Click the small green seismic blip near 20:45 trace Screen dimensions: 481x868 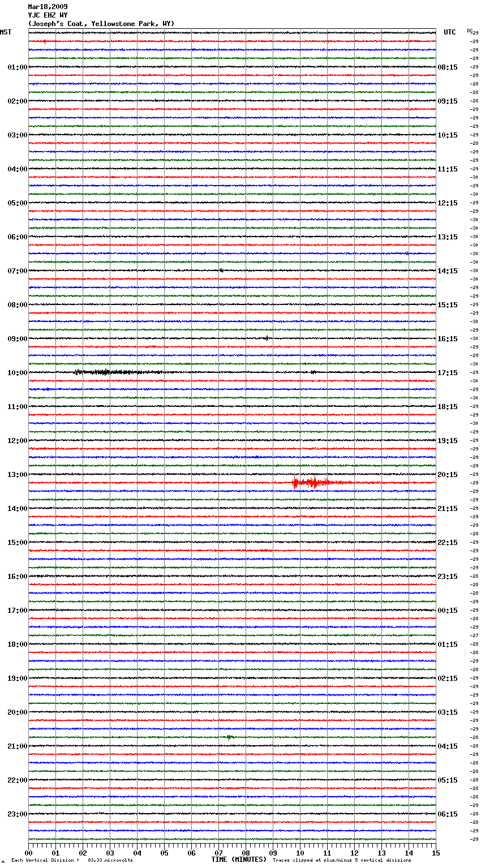pyautogui.click(x=229, y=737)
